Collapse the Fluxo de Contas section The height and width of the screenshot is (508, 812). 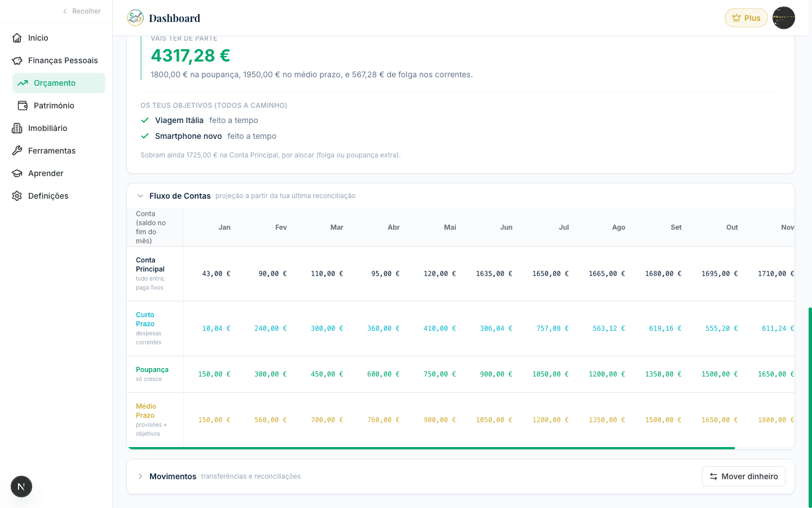pos(140,196)
